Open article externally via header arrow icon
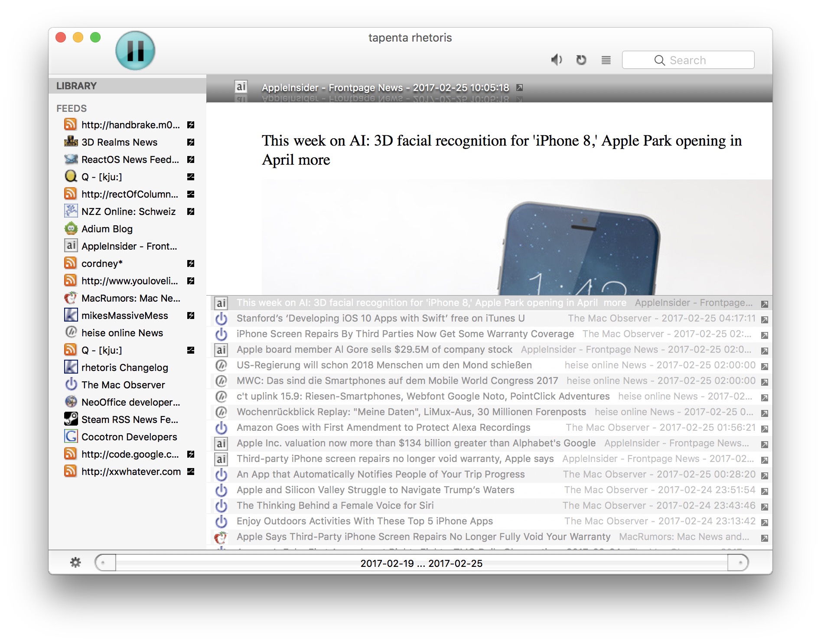The width and height of the screenshot is (821, 644). click(519, 88)
